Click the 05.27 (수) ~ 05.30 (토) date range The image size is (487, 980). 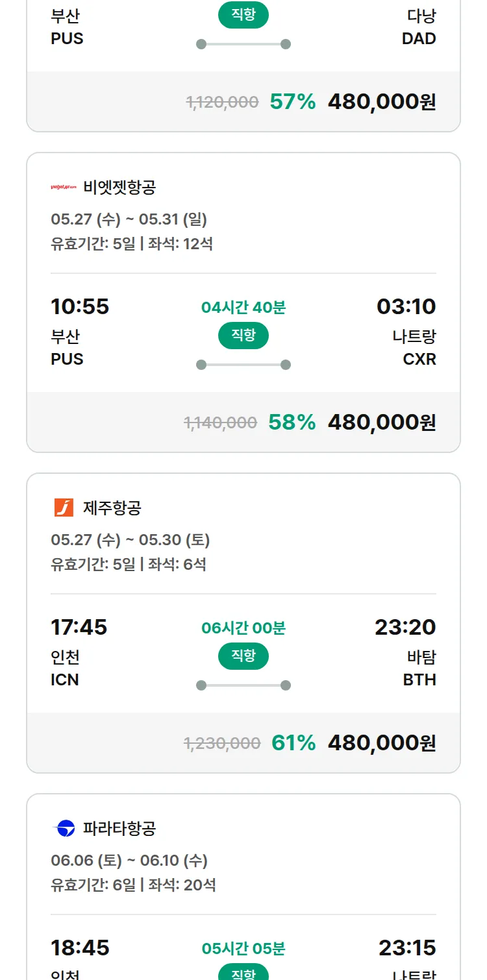131,540
